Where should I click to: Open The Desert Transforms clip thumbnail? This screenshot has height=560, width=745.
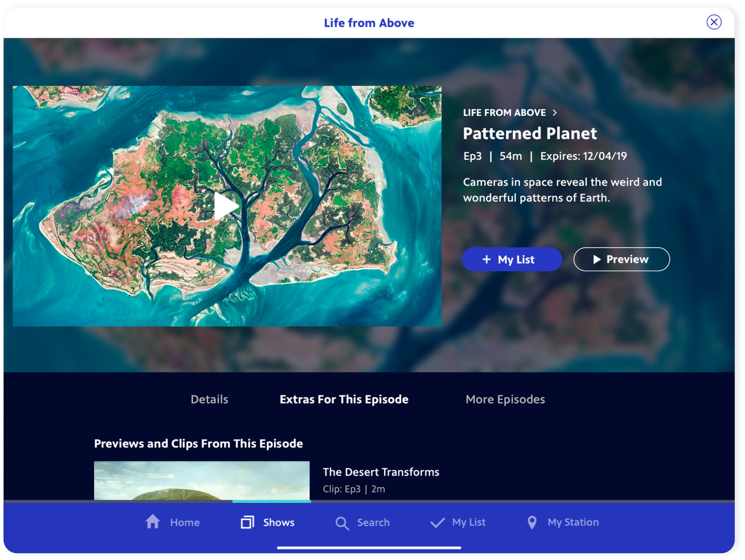point(201,480)
